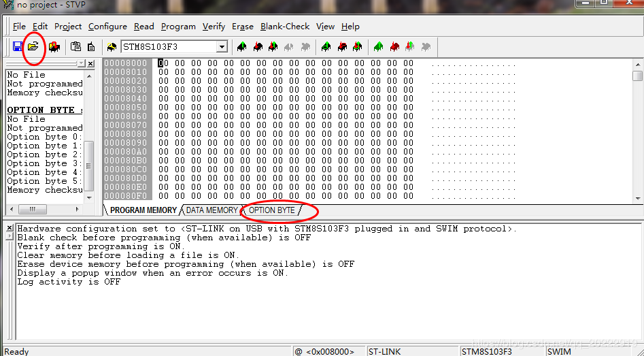Open the Read menu

[143, 27]
